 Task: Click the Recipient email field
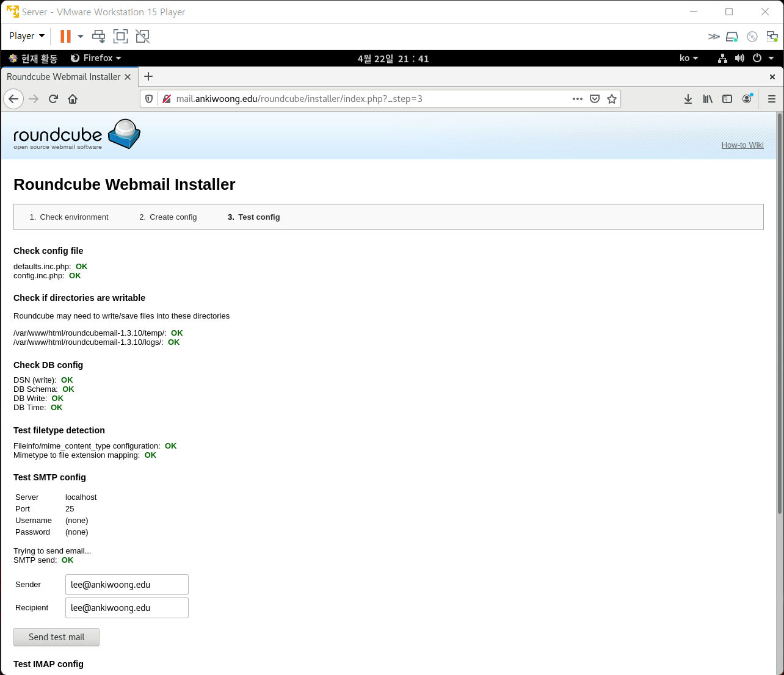pyautogui.click(x=127, y=608)
